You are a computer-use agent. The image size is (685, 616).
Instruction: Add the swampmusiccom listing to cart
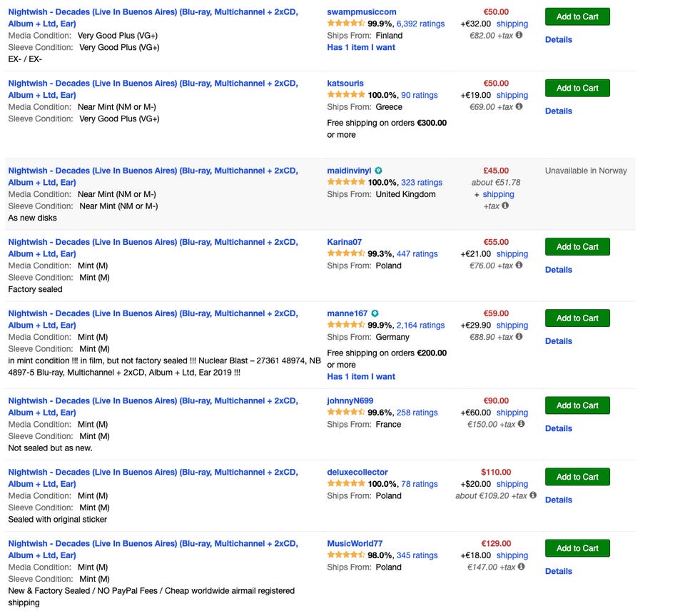[577, 16]
